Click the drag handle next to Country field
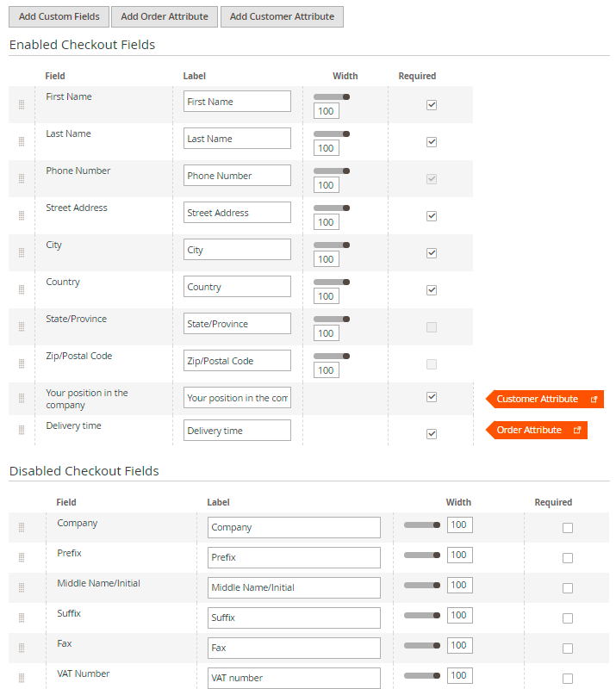The image size is (616, 689). 22,290
